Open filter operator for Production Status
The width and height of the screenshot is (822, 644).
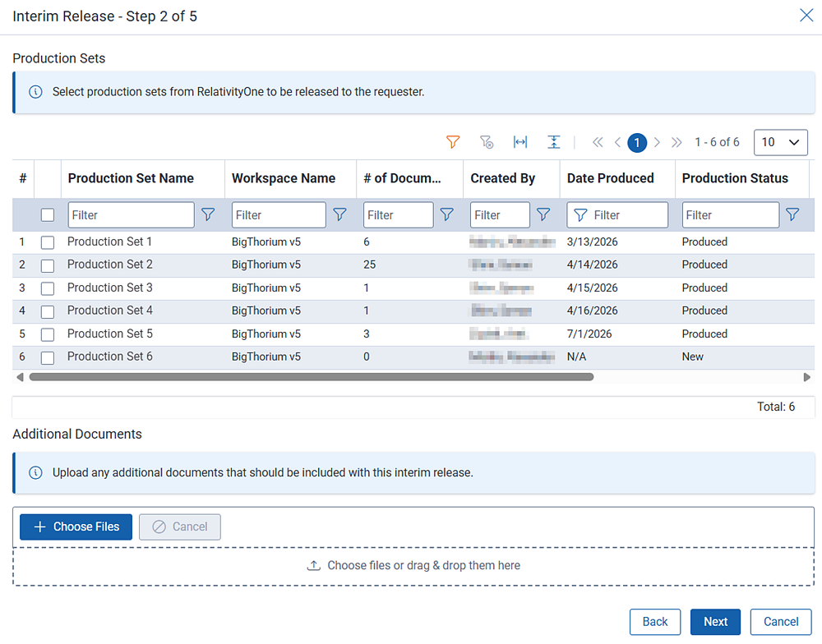point(792,214)
